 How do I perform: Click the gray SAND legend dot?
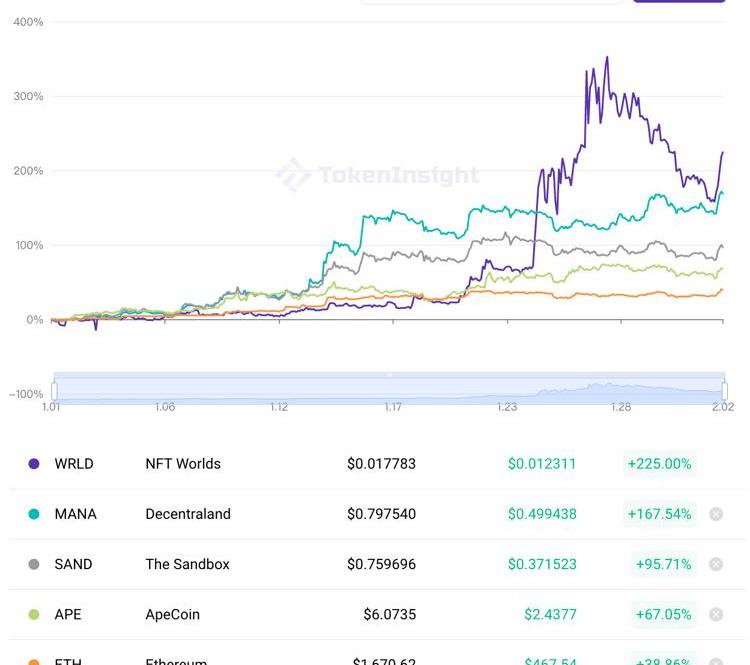34,564
